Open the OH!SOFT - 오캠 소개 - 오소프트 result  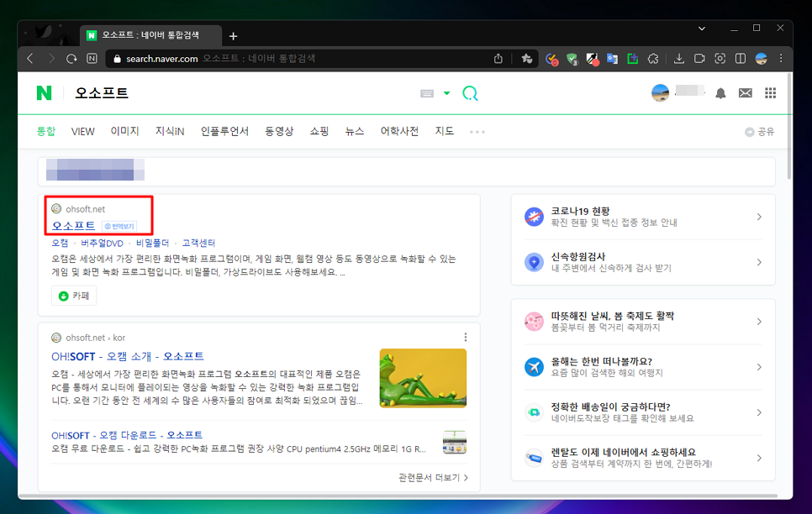point(128,356)
